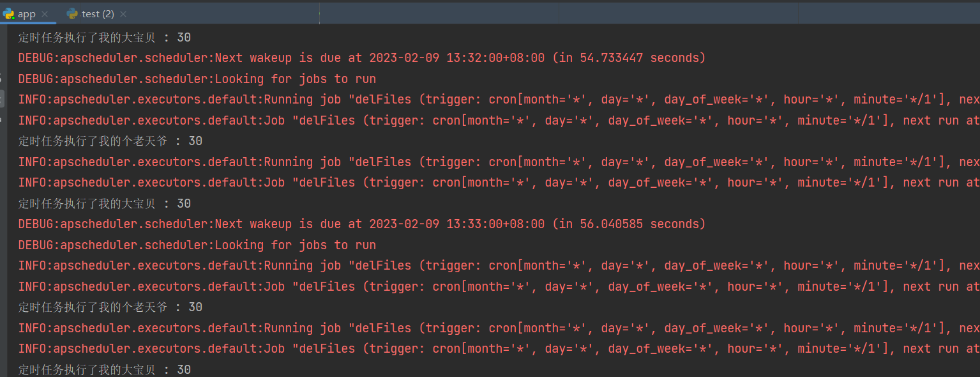980x377 pixels.
Task: Select the app editor tab
Action: [28, 13]
